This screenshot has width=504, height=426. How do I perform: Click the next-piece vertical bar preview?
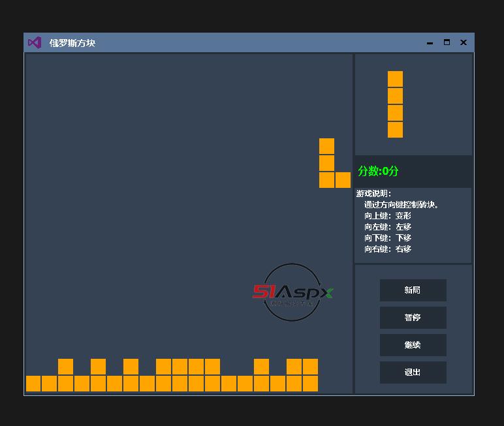click(x=395, y=104)
